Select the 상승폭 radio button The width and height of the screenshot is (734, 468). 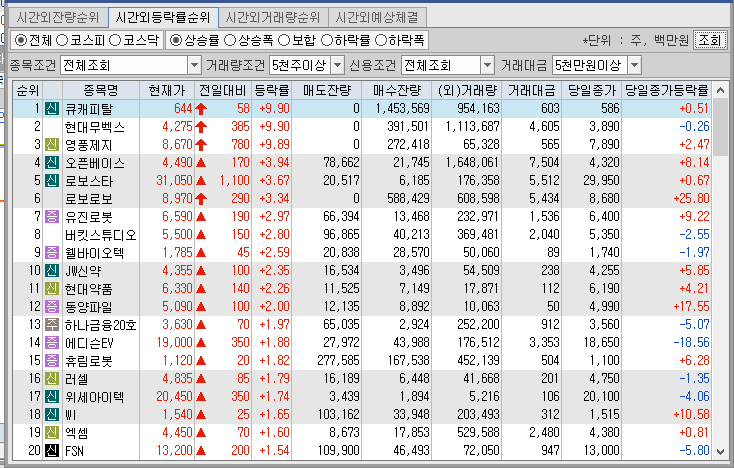click(230, 40)
